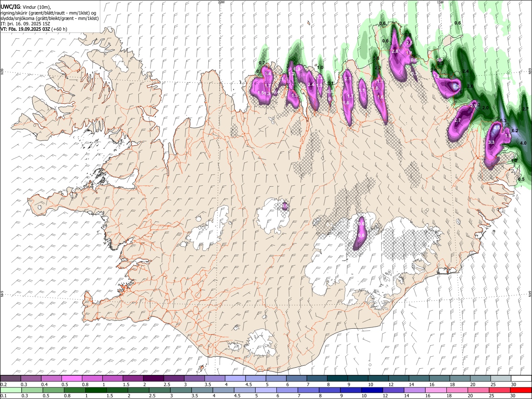This screenshot has height=399, width=532.
Task: Click the value '2.0' on the map
Action: [x=485, y=107]
